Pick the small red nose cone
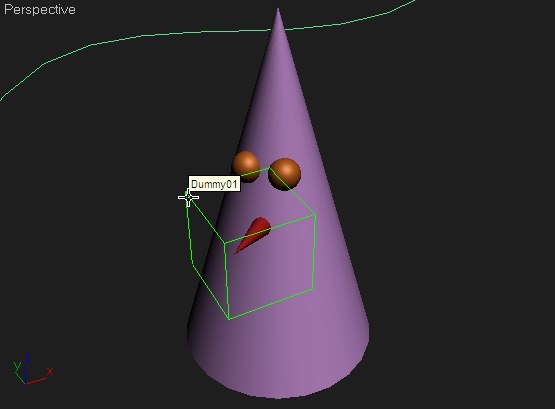 pos(253,235)
